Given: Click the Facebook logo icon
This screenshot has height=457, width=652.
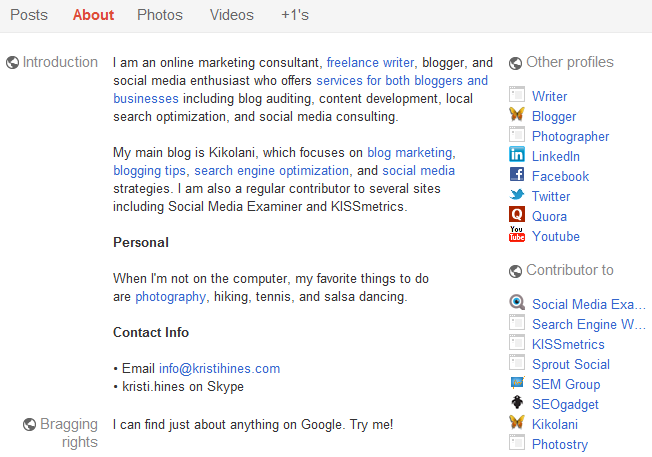Looking at the screenshot, I should coord(517,174).
